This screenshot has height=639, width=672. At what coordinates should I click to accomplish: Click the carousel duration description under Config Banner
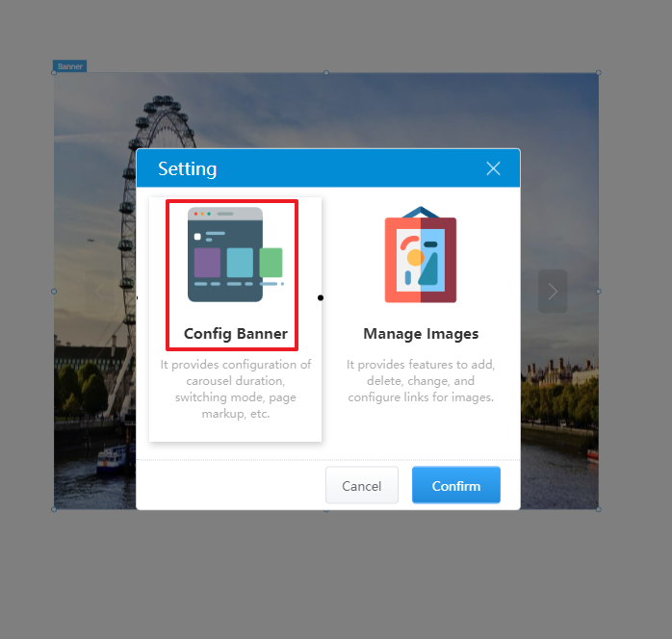[x=236, y=389]
